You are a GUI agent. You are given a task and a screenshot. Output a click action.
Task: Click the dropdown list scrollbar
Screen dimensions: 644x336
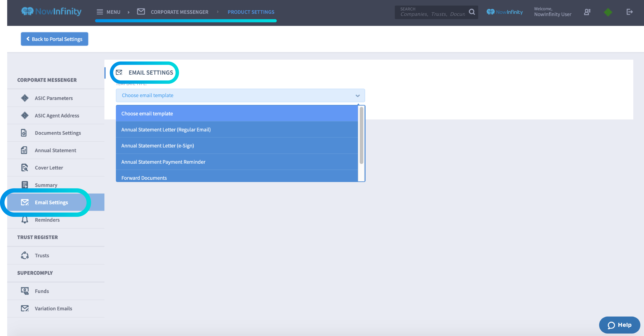tap(361, 135)
